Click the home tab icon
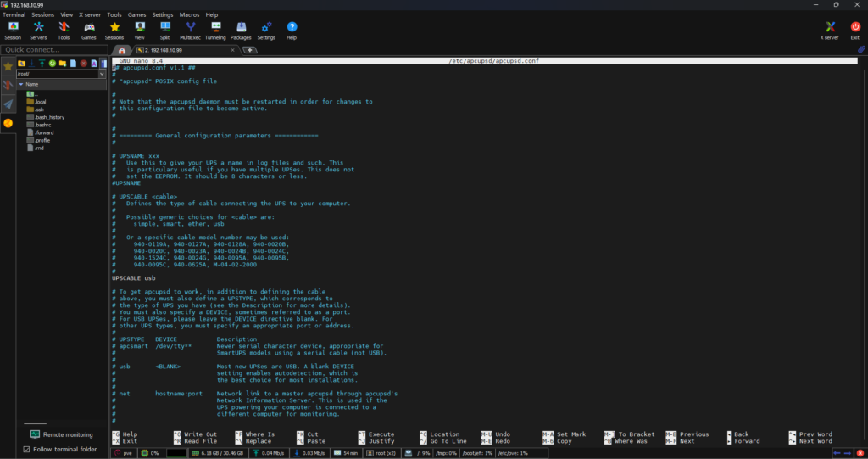 pos(122,50)
